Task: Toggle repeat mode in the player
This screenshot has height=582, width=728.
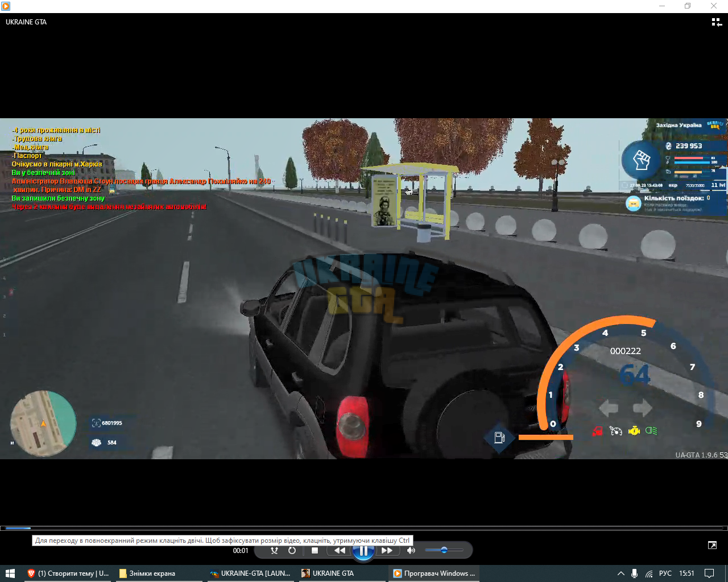Action: click(x=292, y=550)
